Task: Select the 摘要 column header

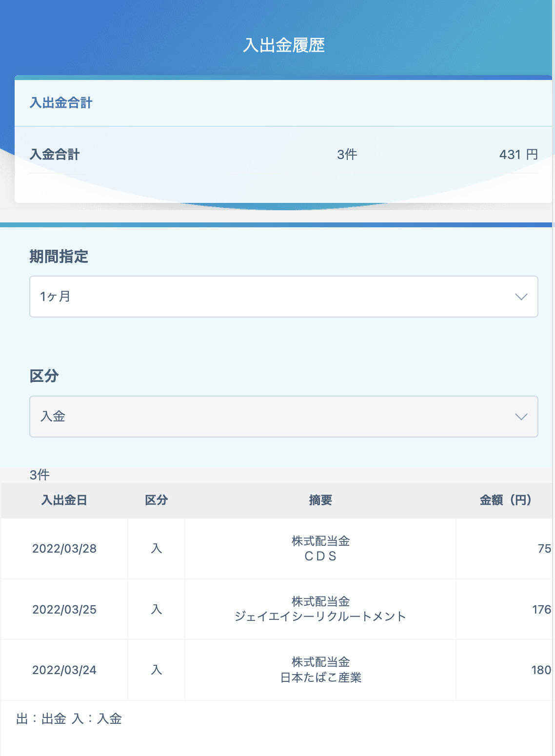Action: (320, 500)
